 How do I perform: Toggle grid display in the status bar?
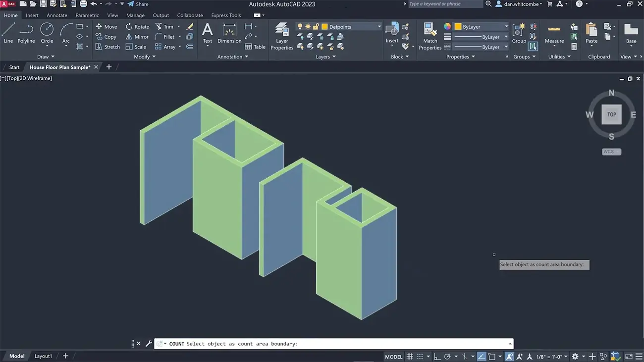coord(410,356)
